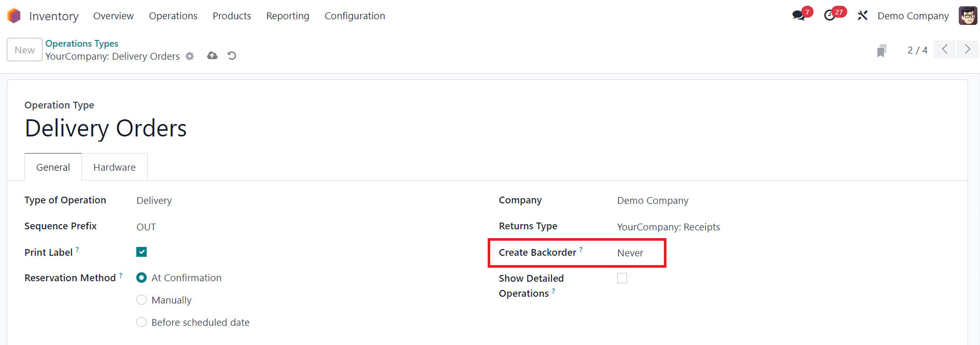Screen dimensions: 980x345
Task: Open the Configuration menu
Action: [354, 16]
